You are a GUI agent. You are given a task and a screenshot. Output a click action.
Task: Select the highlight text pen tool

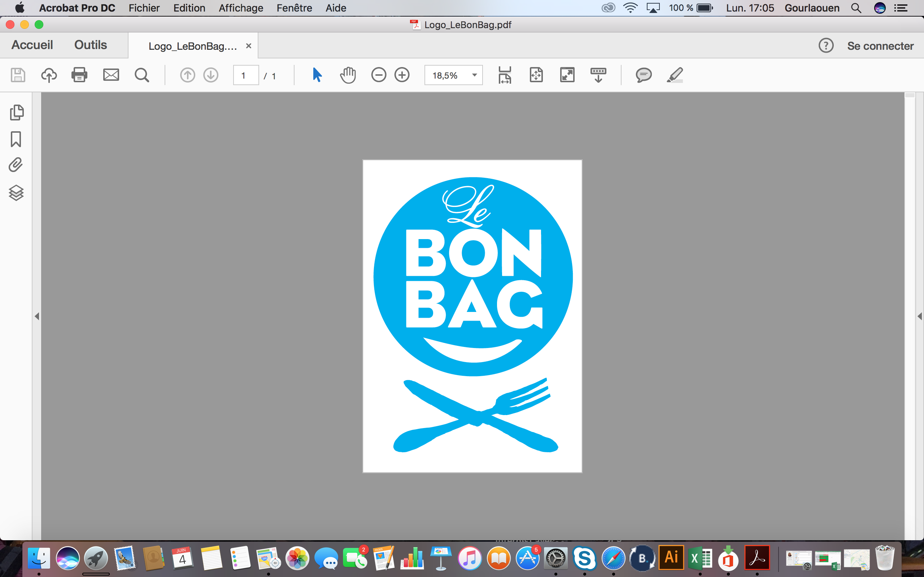point(674,75)
